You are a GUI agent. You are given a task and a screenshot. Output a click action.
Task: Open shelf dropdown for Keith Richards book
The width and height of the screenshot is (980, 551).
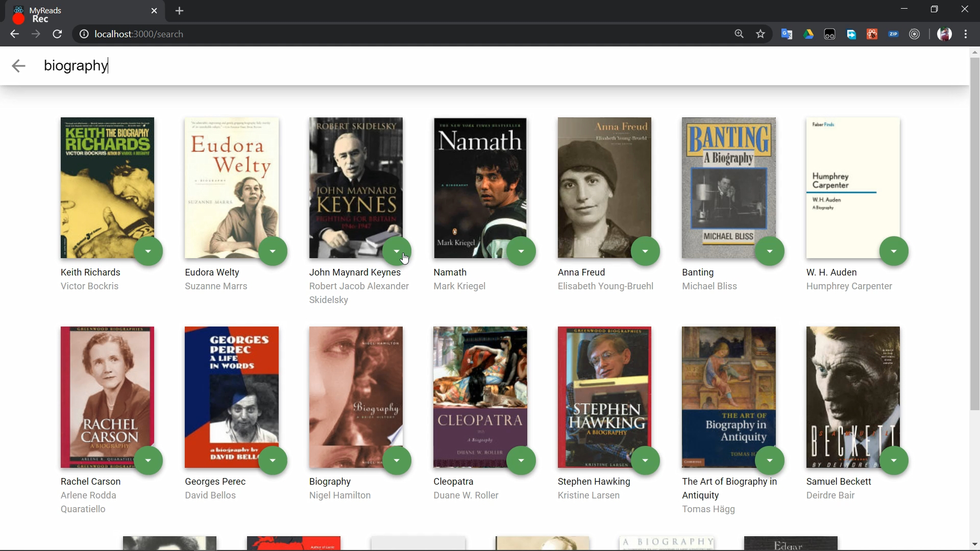coord(149,252)
